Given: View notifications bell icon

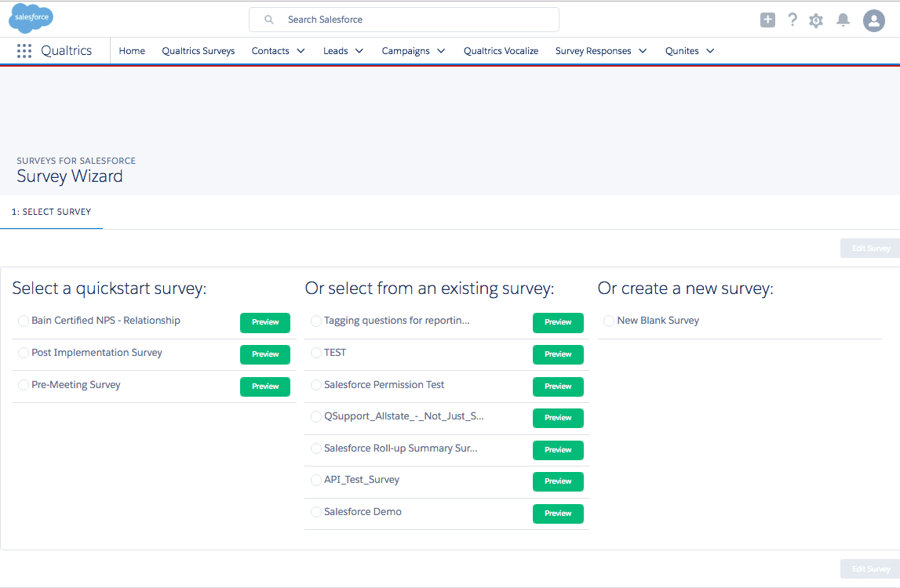Looking at the screenshot, I should [844, 20].
